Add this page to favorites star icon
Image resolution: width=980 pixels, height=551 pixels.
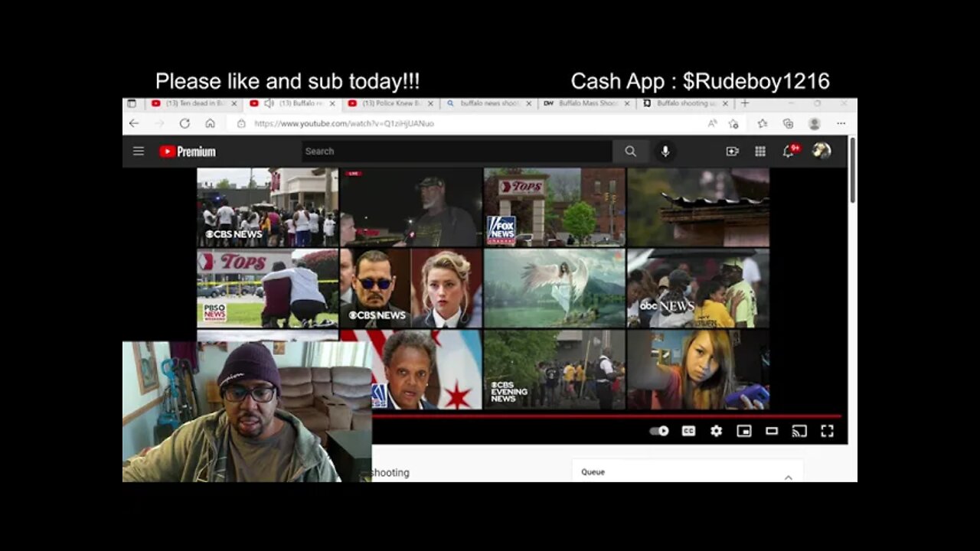[x=733, y=123]
